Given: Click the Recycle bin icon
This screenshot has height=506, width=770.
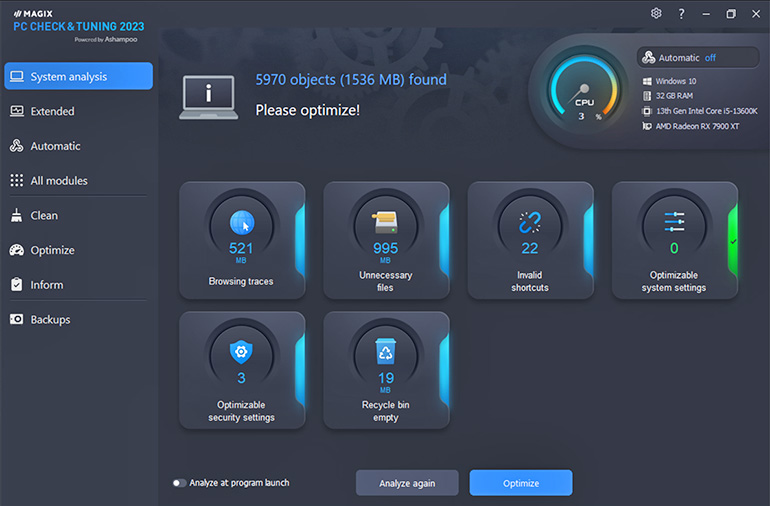Looking at the screenshot, I should [385, 351].
